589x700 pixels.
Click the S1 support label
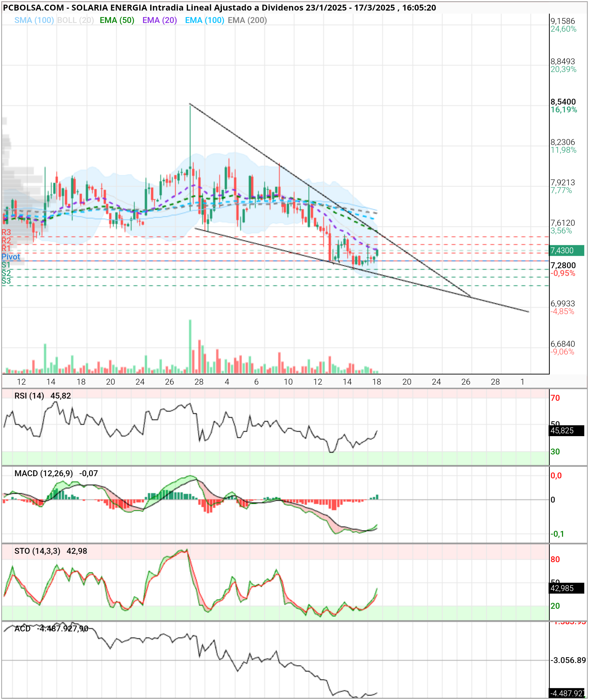(6, 265)
